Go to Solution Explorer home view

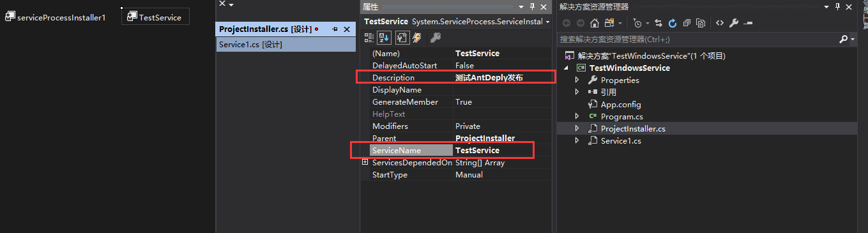(x=595, y=23)
